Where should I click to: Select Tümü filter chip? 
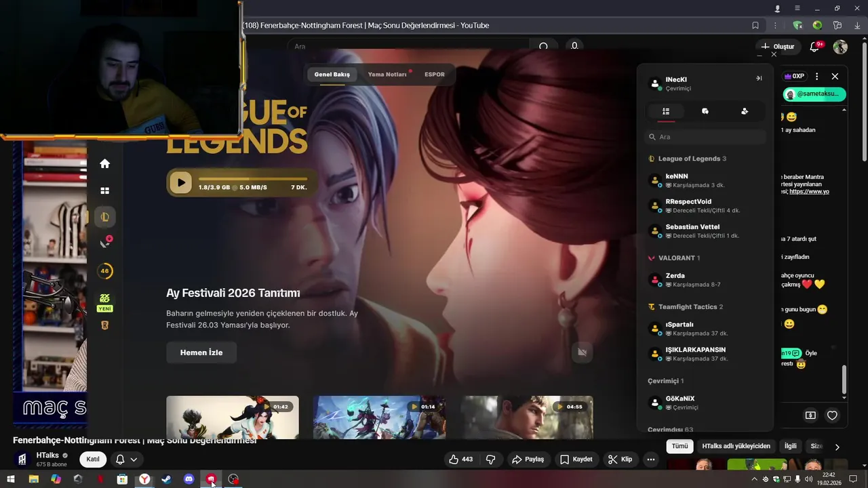[x=680, y=446]
